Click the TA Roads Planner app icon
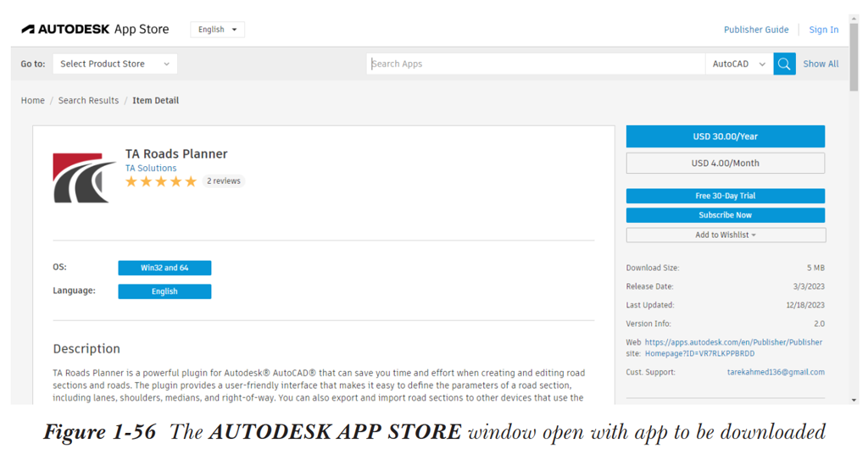The width and height of the screenshot is (868, 449). click(84, 178)
